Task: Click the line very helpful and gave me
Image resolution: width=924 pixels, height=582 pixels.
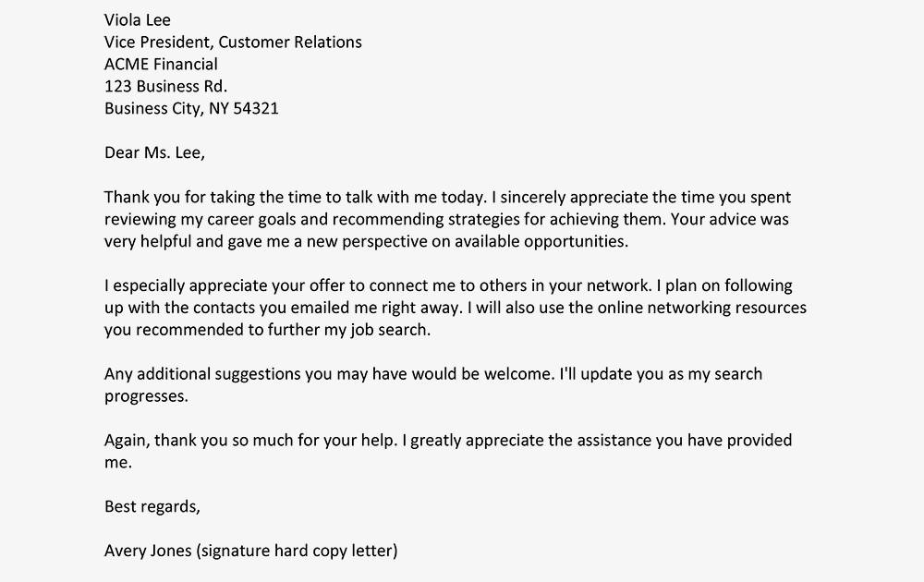Action: pyautogui.click(x=366, y=241)
